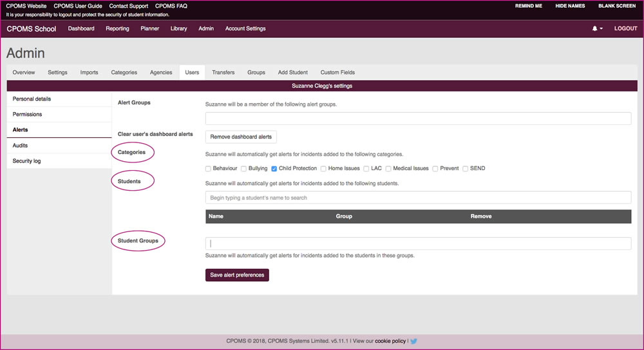Click the Suzanne Clegg's settings banner
Viewport: 644px width, 350px height.
coord(322,86)
